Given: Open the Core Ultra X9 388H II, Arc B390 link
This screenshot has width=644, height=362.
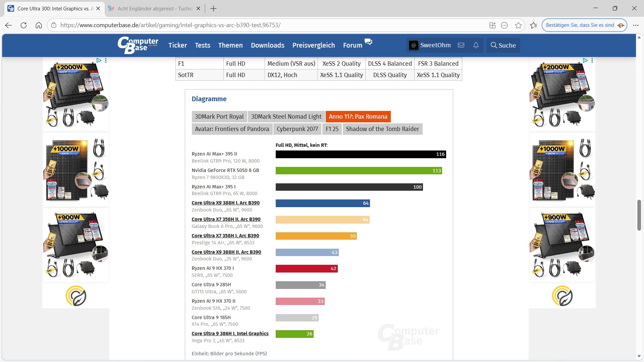Looking at the screenshot, I should point(226,252).
